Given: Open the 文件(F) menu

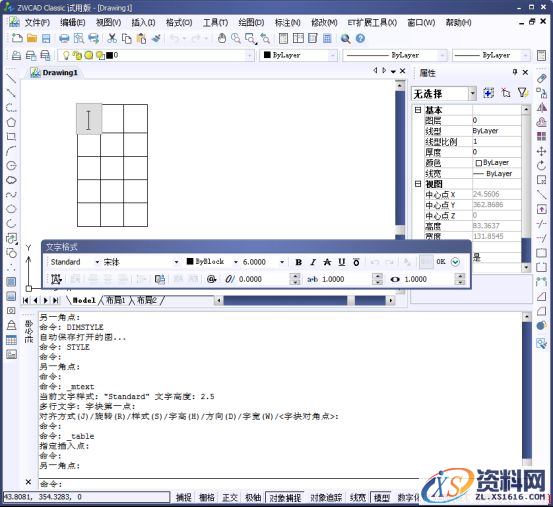Looking at the screenshot, I should [x=37, y=23].
